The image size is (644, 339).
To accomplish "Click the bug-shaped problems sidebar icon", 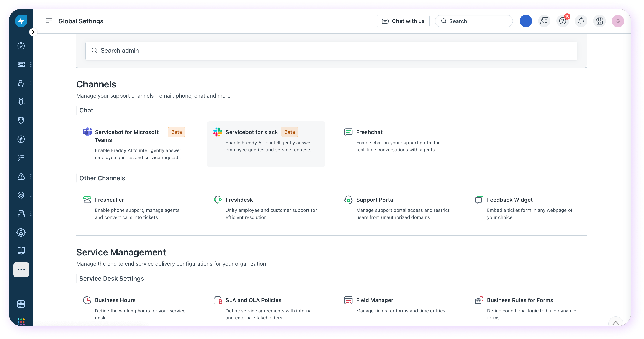I will coord(21,102).
